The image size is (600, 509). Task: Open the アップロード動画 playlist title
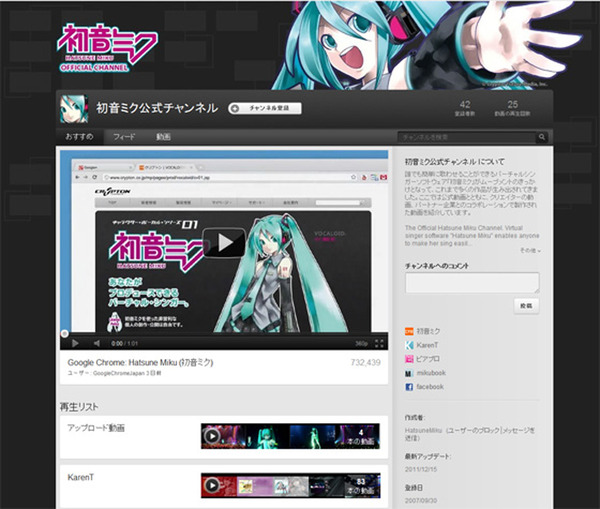[x=96, y=428]
